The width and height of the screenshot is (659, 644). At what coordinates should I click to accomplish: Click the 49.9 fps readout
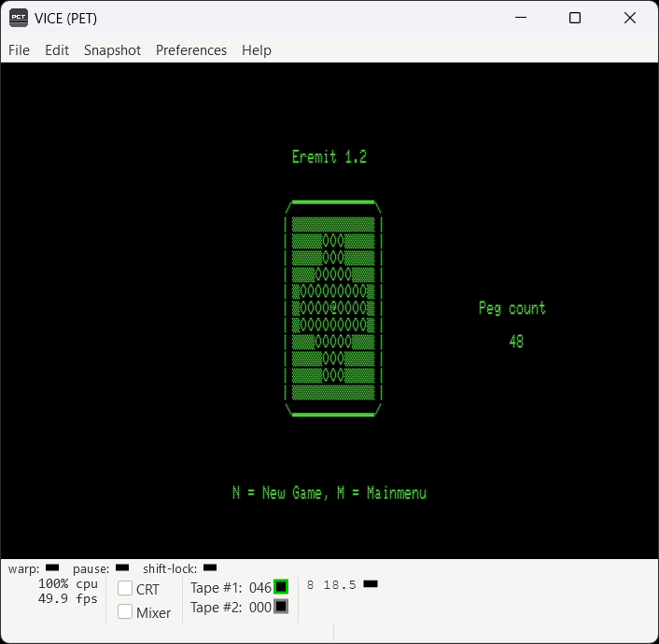tap(68, 598)
